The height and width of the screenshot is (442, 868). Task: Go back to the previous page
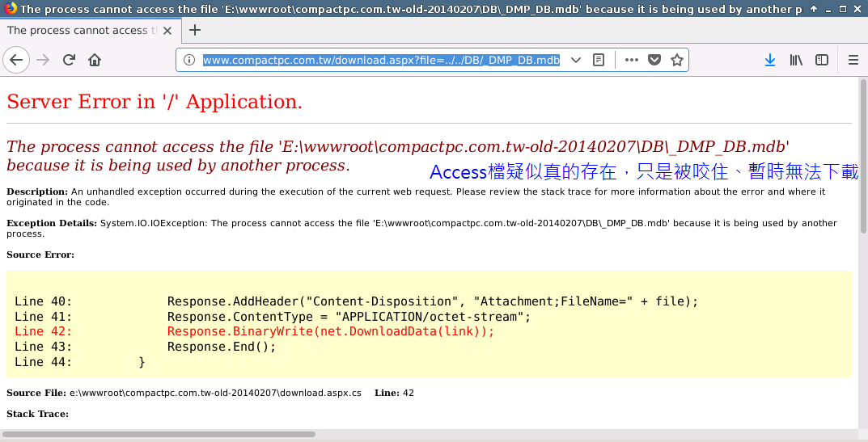[x=16, y=60]
